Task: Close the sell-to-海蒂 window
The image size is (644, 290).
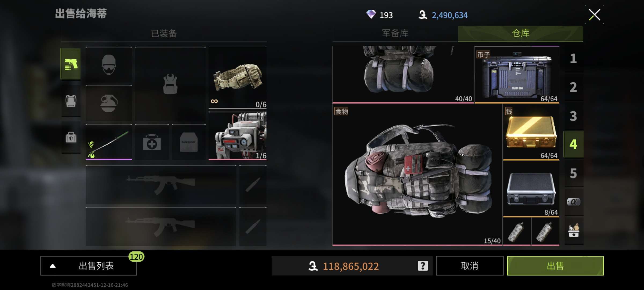Action: click(x=594, y=15)
